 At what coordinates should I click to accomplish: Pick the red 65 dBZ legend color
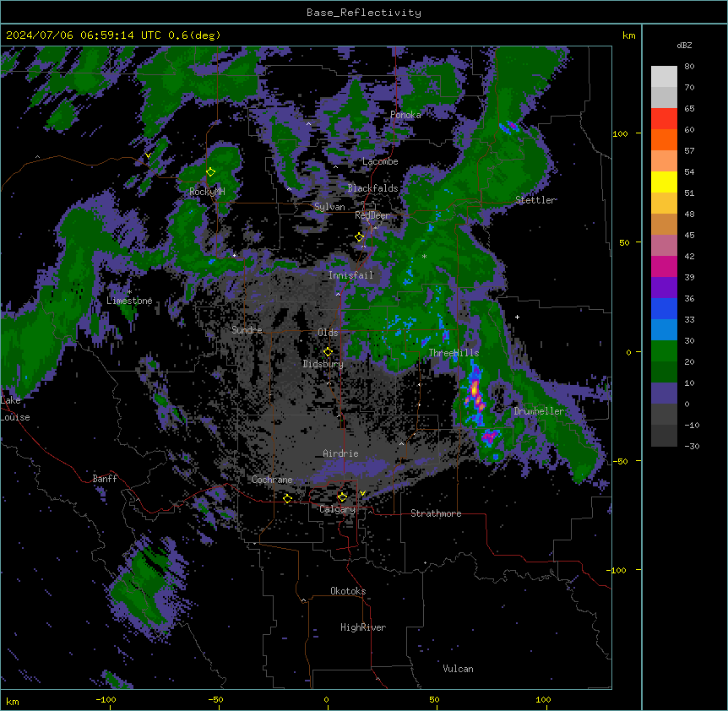point(664,119)
